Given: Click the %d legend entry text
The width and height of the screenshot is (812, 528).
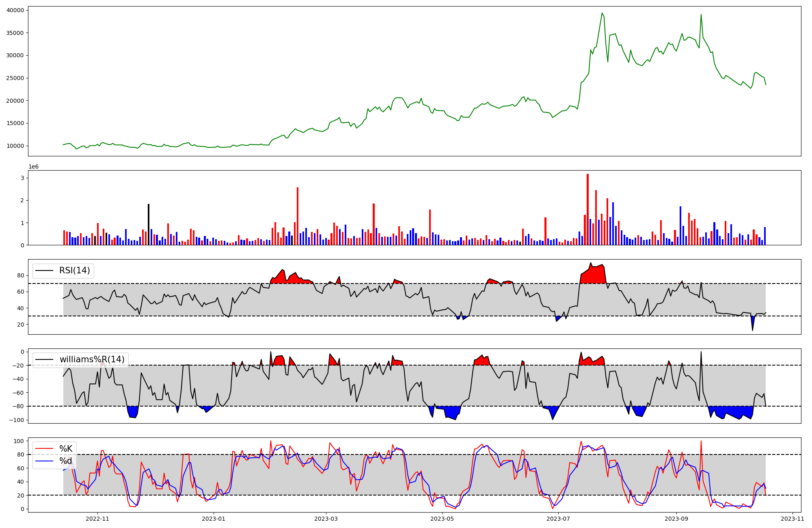Looking at the screenshot, I should (66, 461).
